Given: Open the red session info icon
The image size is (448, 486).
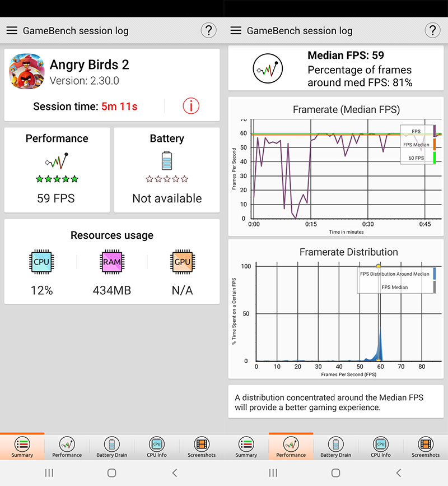Looking at the screenshot, I should (191, 106).
